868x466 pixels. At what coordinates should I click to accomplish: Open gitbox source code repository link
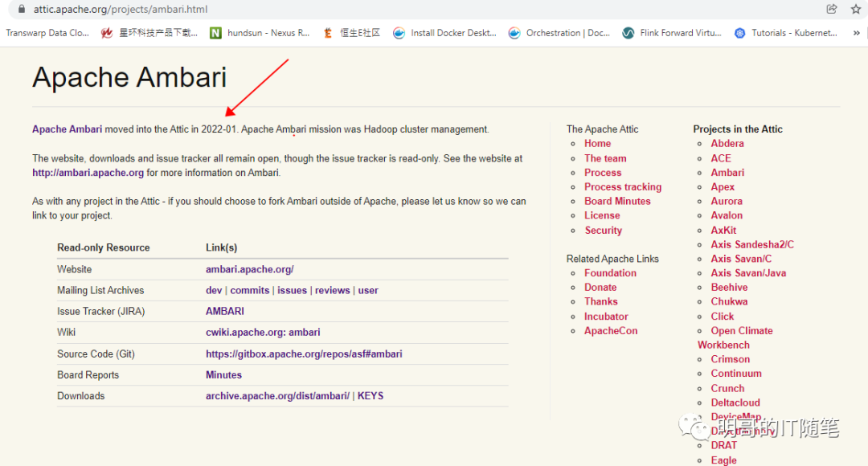[x=304, y=354]
